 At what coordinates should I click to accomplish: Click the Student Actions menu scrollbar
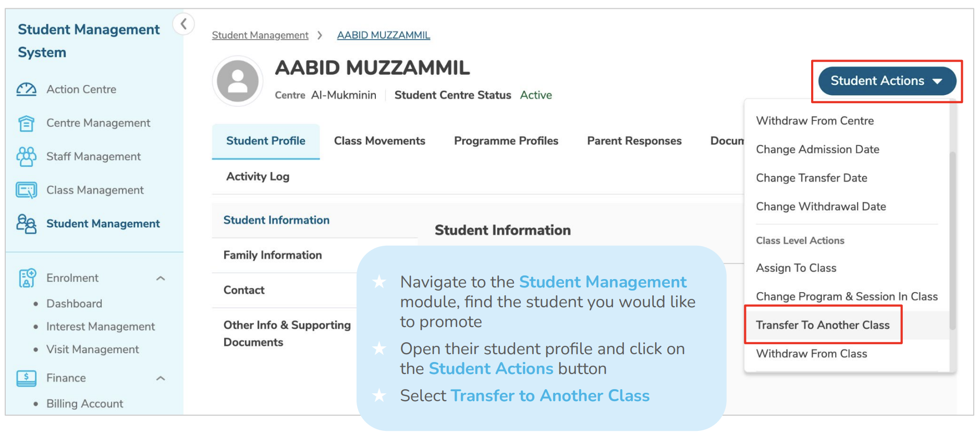click(x=952, y=240)
